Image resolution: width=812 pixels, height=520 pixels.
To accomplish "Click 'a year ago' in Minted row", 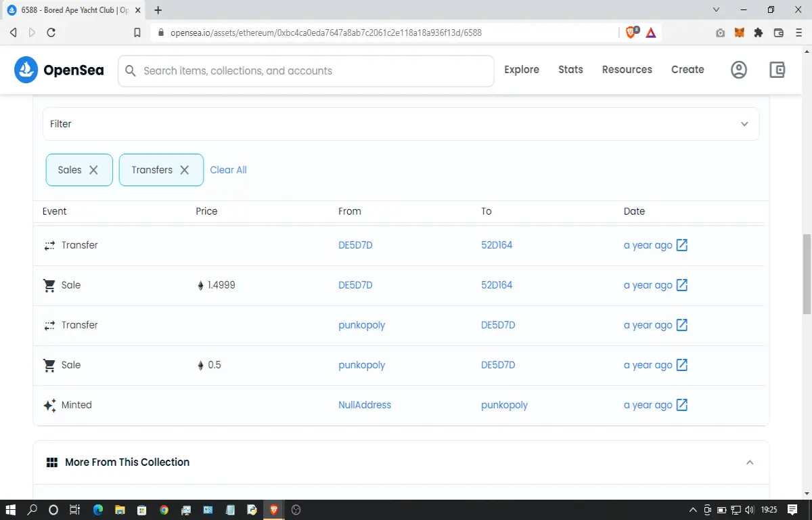I will [x=648, y=405].
